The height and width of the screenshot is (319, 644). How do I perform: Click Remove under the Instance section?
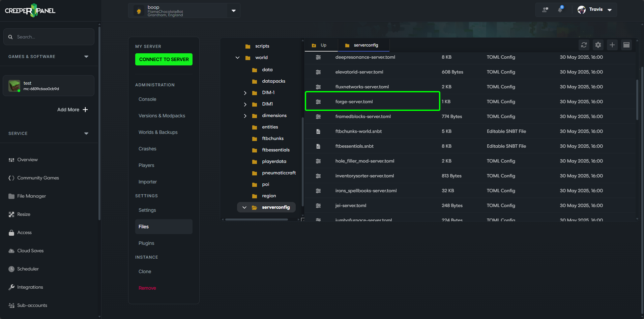pos(147,288)
